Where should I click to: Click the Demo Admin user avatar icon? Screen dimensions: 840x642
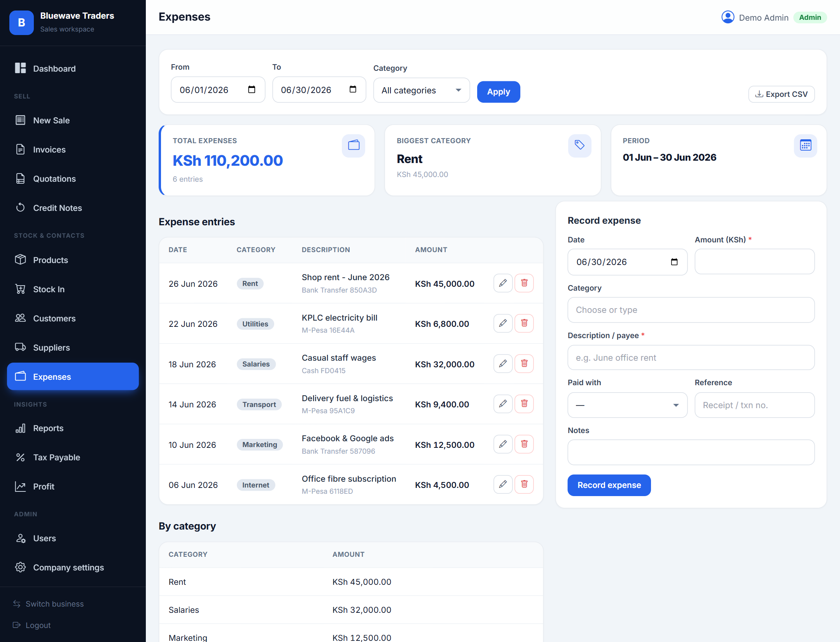[x=728, y=17]
